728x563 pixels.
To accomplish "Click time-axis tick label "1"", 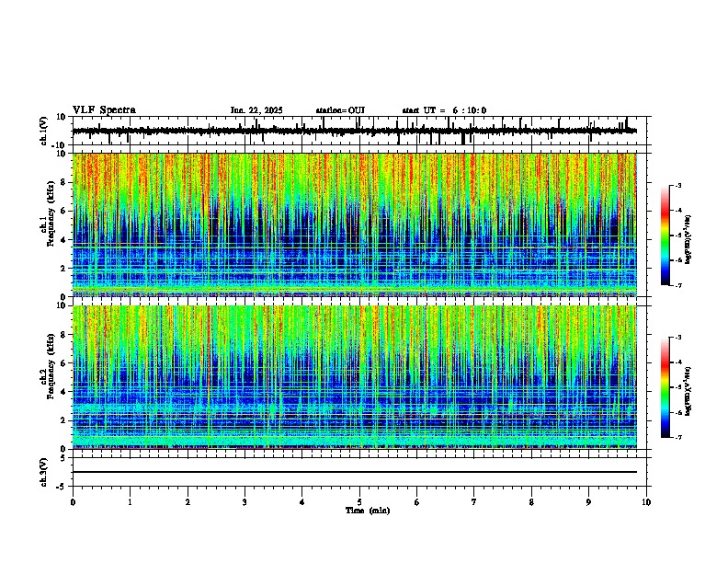I will coord(130,502).
